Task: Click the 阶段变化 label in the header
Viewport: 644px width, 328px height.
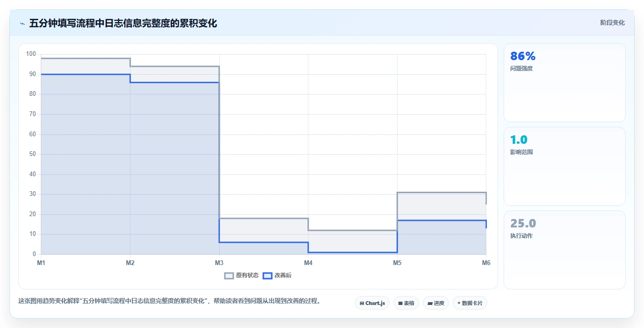Action: tap(612, 23)
